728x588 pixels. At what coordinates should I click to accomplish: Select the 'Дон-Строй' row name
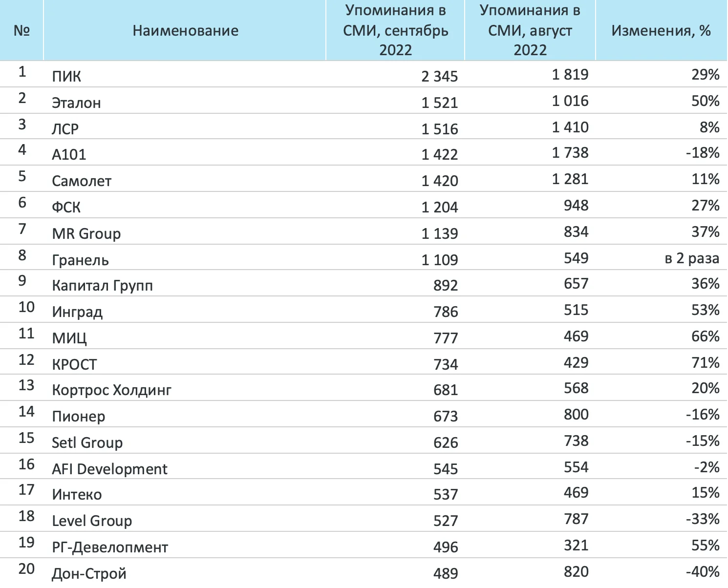(x=89, y=574)
